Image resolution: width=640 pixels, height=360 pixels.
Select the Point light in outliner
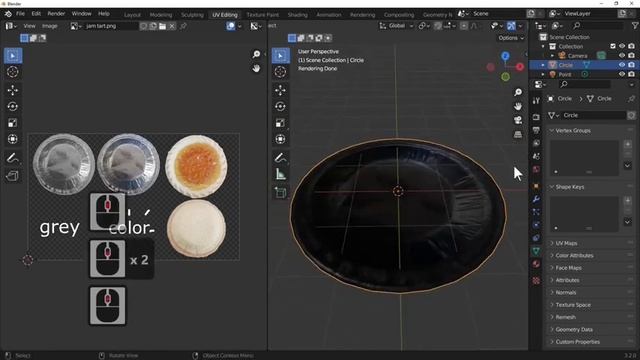pos(565,74)
